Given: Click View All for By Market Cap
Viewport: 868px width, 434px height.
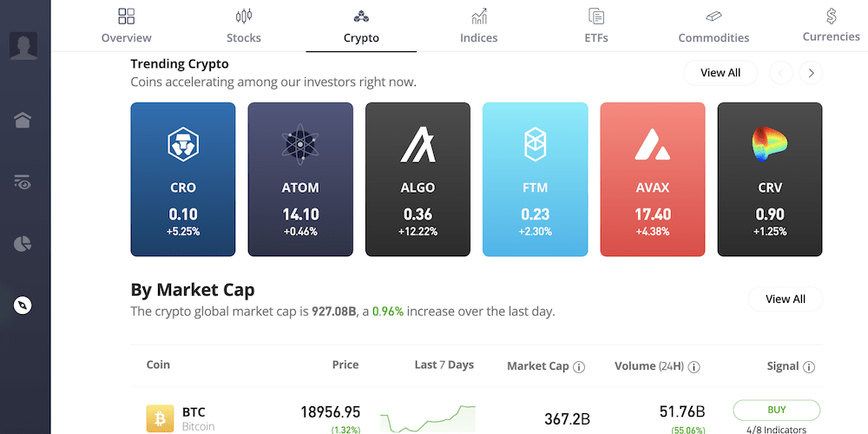Looking at the screenshot, I should point(785,299).
